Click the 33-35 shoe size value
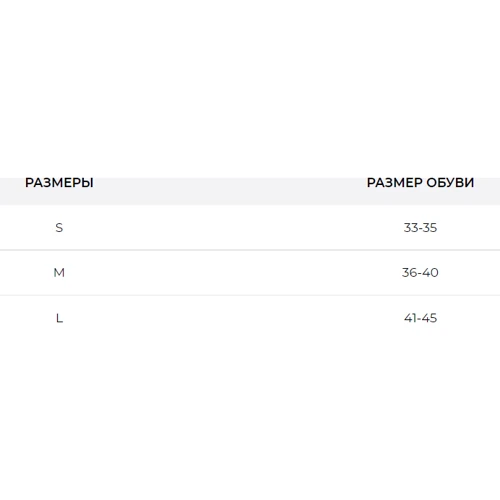Image resolution: width=500 pixels, height=500 pixels. tap(420, 228)
